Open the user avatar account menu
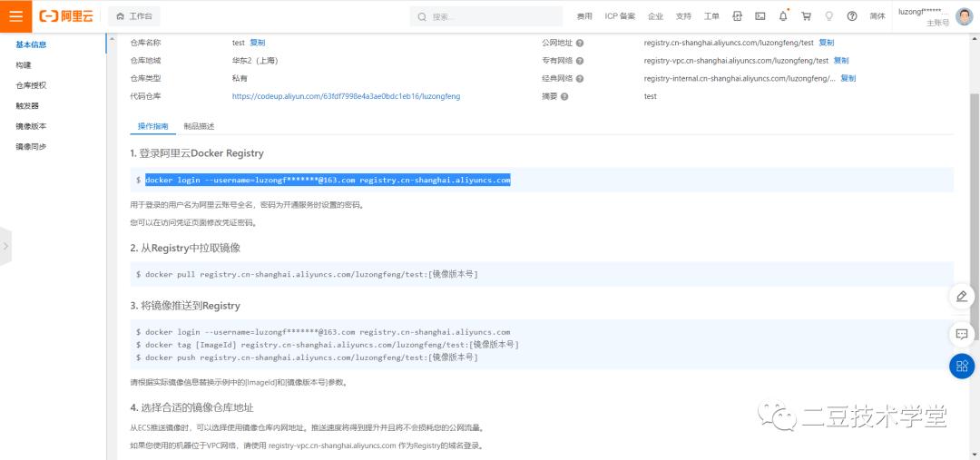 coord(965,17)
